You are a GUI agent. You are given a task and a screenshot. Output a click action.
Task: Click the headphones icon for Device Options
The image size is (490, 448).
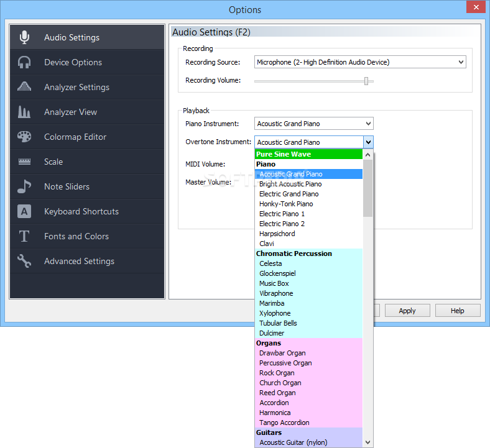24,62
